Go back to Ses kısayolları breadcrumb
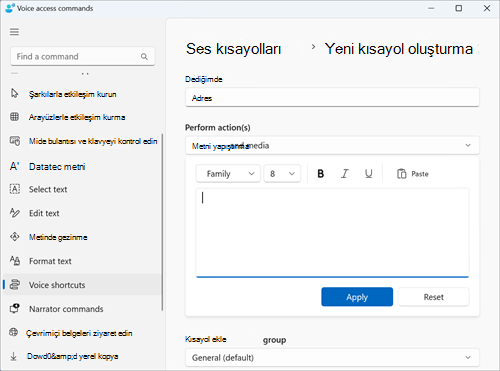The width and height of the screenshot is (500, 371). pos(234,49)
